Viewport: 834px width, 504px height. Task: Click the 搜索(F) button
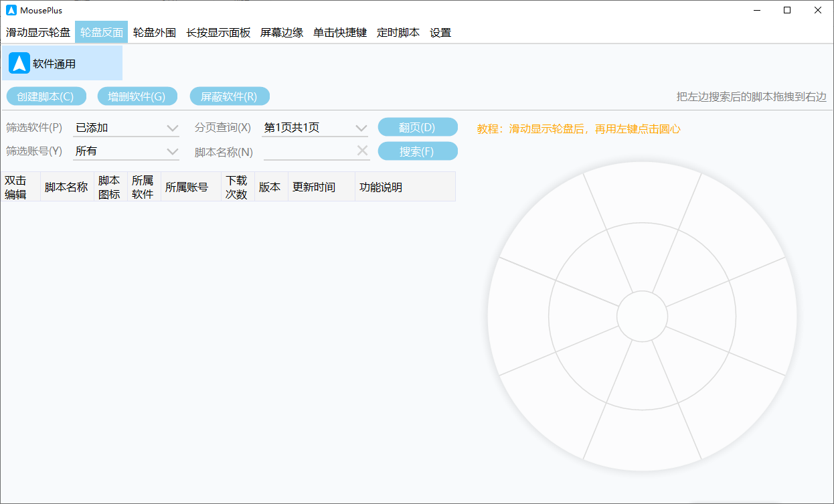click(x=418, y=151)
